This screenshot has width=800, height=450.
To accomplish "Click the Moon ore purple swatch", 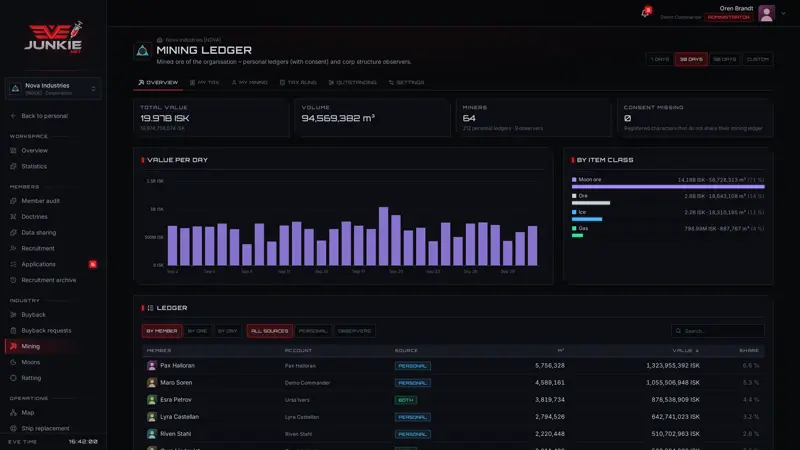I will [x=574, y=180].
